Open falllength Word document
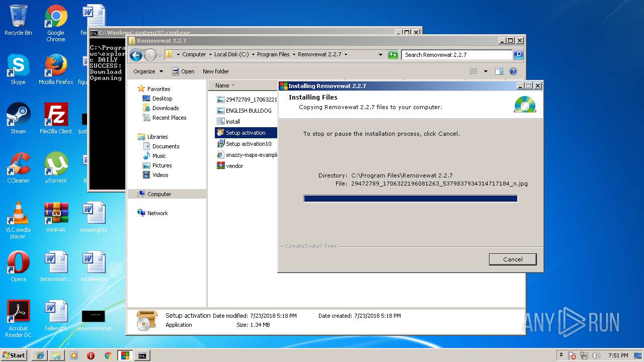The height and width of the screenshot is (362, 644). coord(56,316)
